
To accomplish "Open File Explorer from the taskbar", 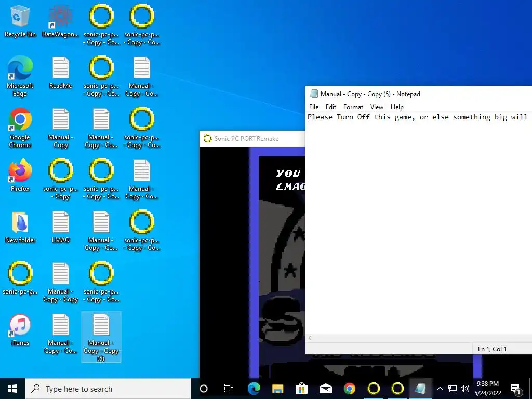I will (277, 389).
